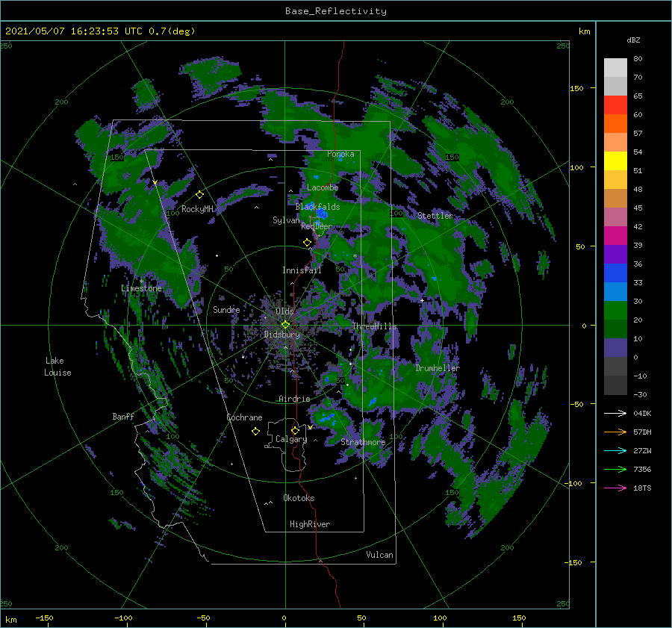Pick the bright green 20-30 dBZ swatch
672x628 pixels.
click(x=615, y=310)
